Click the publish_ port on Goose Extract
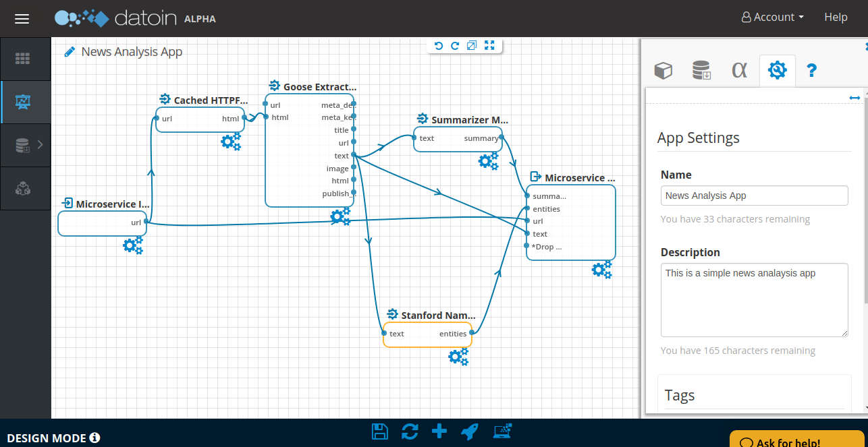 pyautogui.click(x=354, y=193)
